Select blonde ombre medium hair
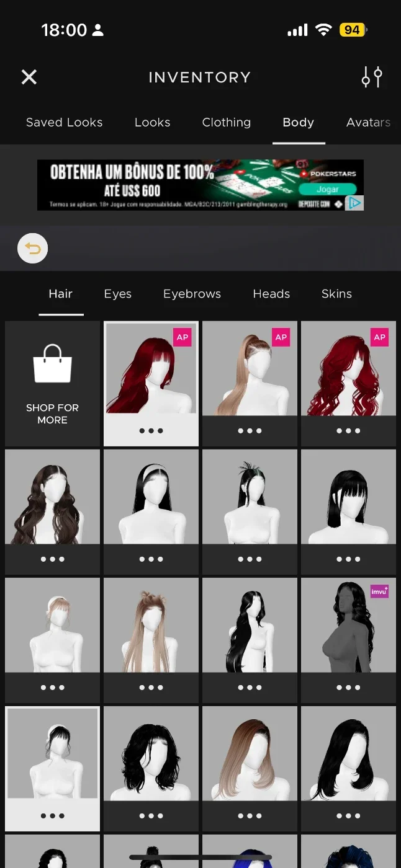 tap(250, 753)
